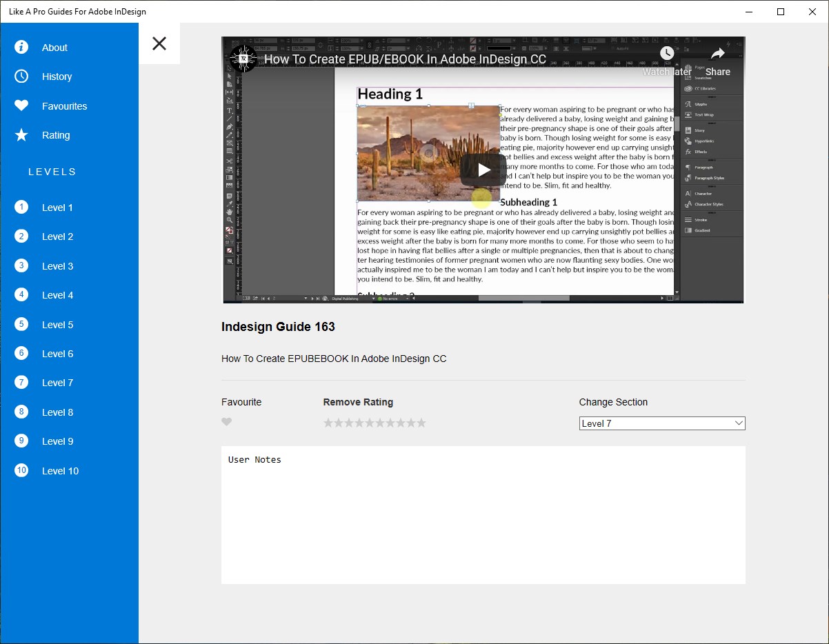Image resolution: width=829 pixels, height=644 pixels.
Task: Click the Indesign Guide 163 heading
Action: [278, 327]
